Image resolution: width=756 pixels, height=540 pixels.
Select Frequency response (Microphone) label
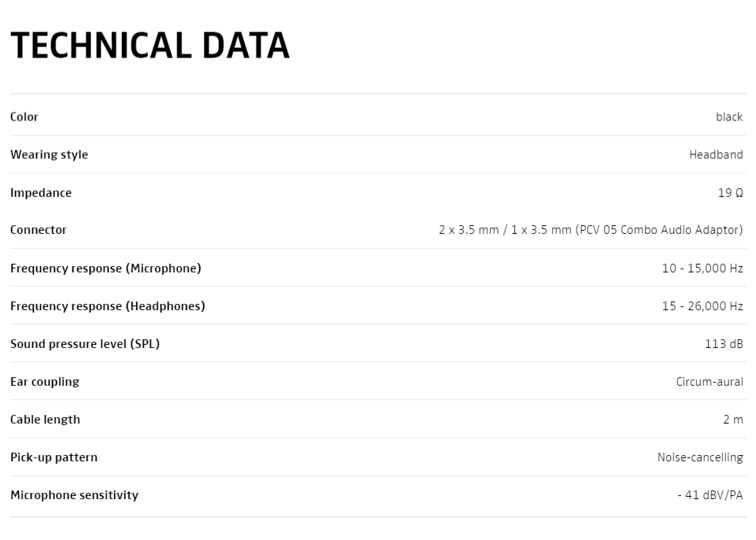106,268
